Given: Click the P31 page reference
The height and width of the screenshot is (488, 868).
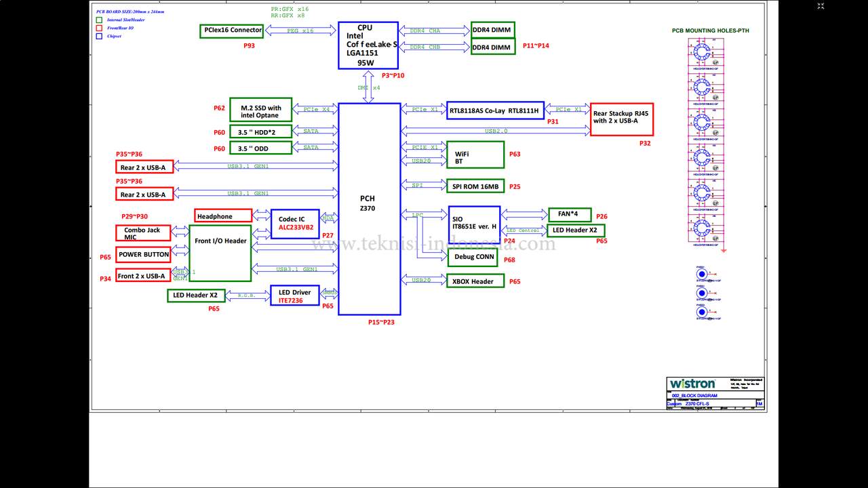Looking at the screenshot, I should (x=553, y=122).
